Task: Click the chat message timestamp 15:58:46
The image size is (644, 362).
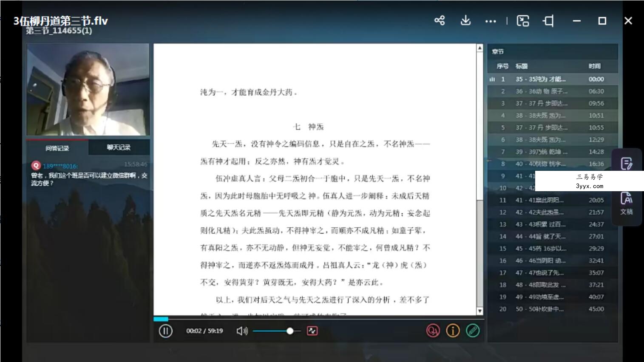Action: click(136, 164)
